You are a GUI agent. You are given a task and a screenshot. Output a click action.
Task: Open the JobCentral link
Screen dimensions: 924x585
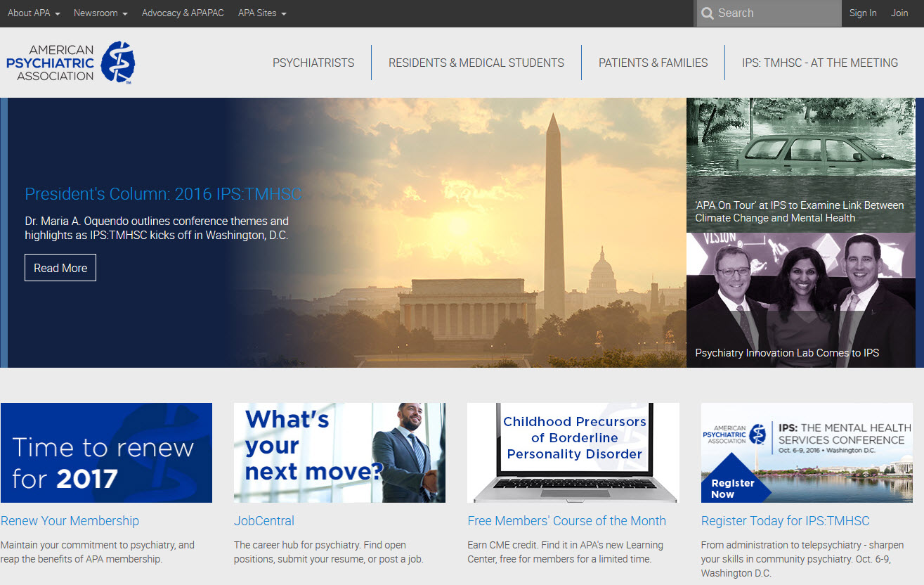pyautogui.click(x=264, y=521)
